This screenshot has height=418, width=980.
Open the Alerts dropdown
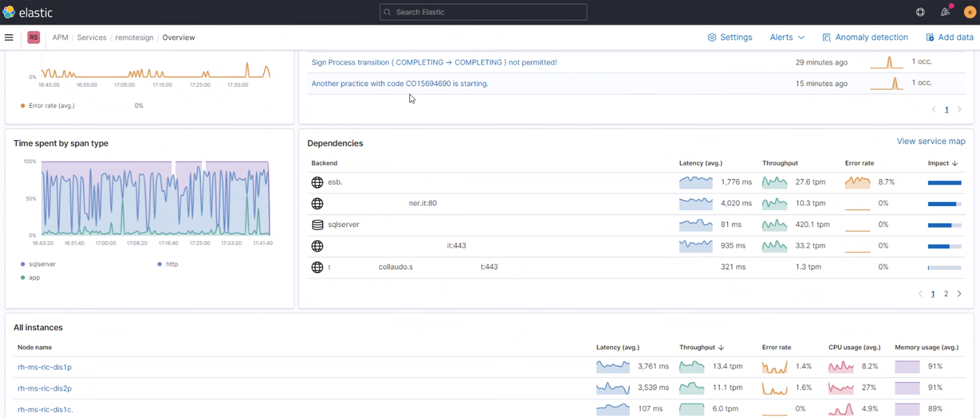tap(787, 38)
